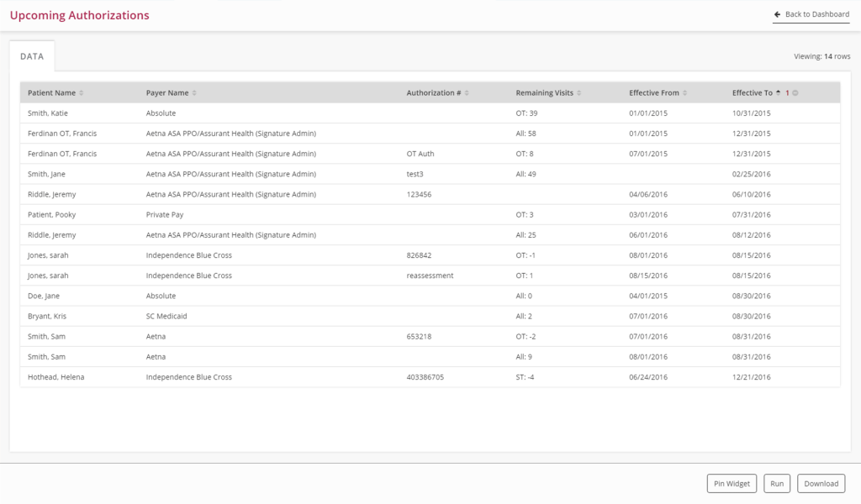This screenshot has height=504, width=861.
Task: Click the Back to Dashboard arrow icon
Action: 777,14
